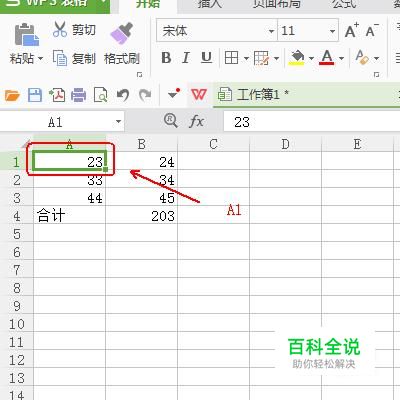
Task: Expand the Name Box dropdown arrow
Action: click(118, 122)
